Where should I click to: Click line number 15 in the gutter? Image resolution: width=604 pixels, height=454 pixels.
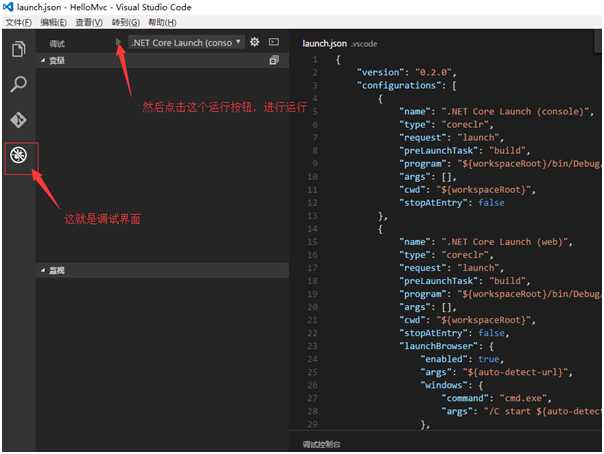tap(312, 242)
